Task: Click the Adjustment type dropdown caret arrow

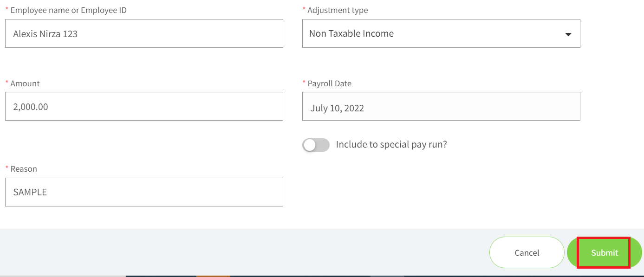Action: click(x=568, y=34)
